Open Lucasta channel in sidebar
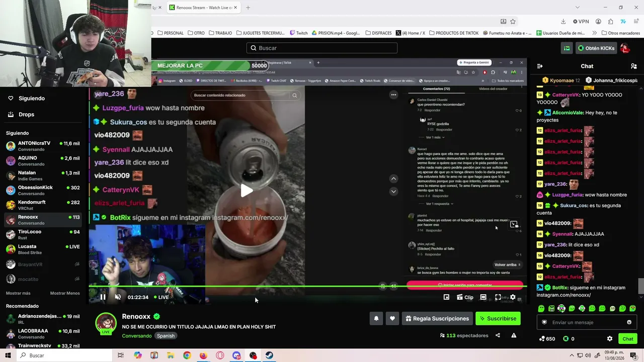The height and width of the screenshot is (362, 644). [43, 249]
